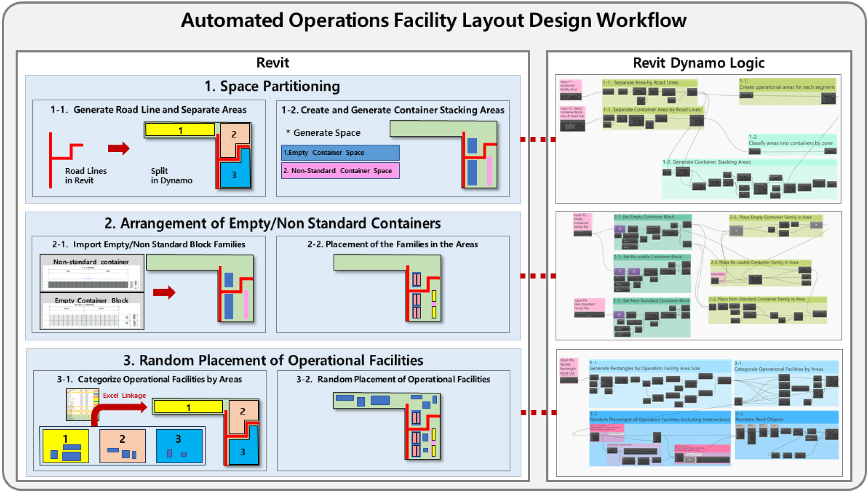Click the "1. Space Partitioning" section heading

[x=272, y=86]
